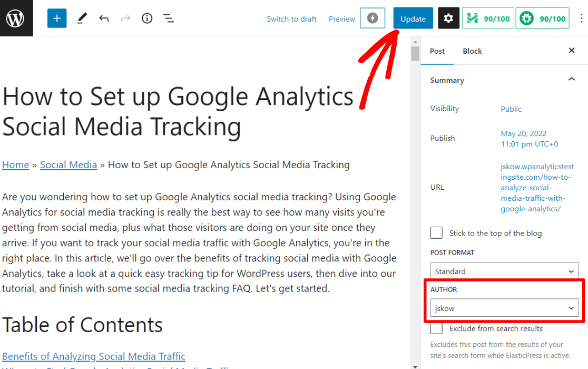Select the Post tab
This screenshot has height=369, width=588.
(437, 51)
